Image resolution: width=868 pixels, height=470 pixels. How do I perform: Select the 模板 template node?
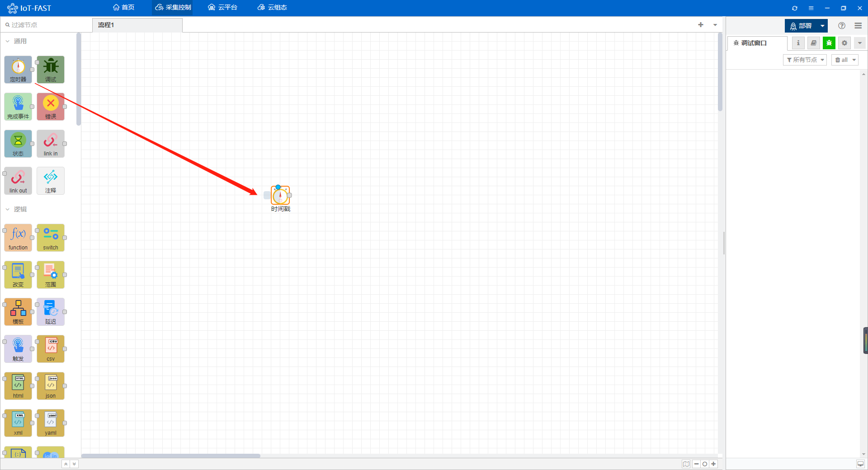(x=18, y=312)
